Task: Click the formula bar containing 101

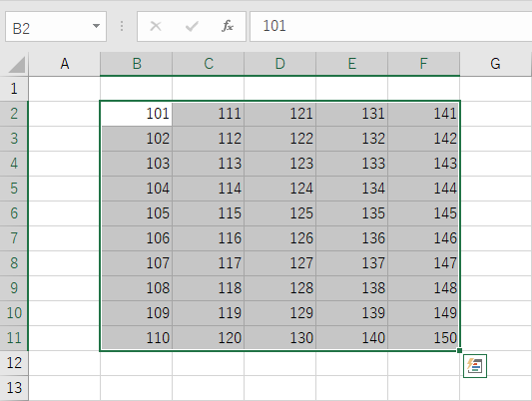Action: [391, 26]
